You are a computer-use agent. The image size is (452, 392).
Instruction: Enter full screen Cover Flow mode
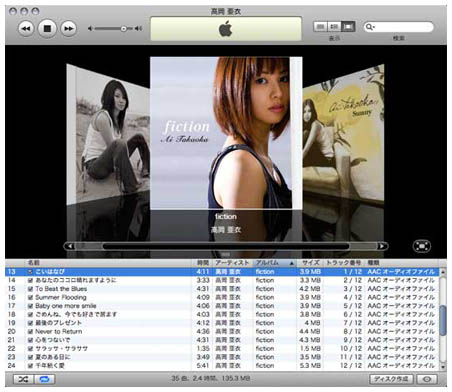tap(422, 246)
